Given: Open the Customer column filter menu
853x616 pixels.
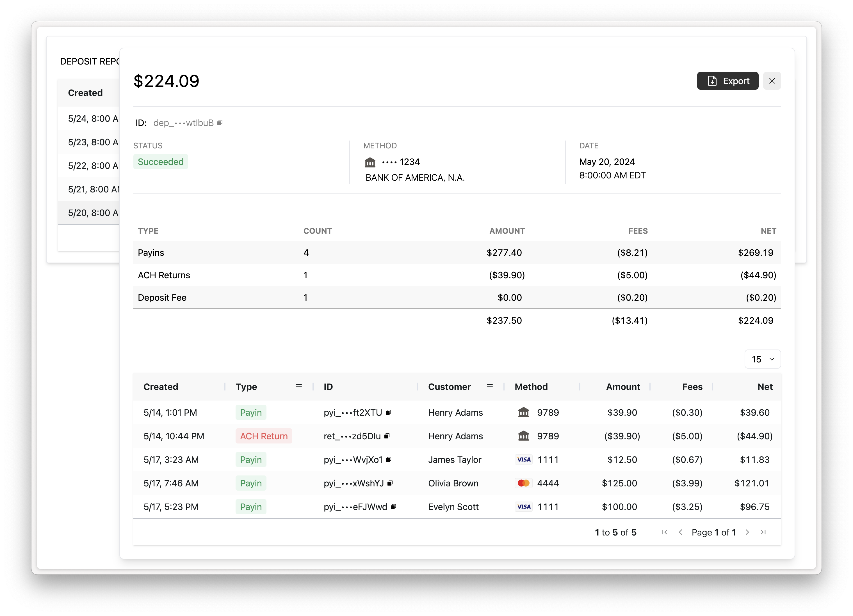Looking at the screenshot, I should pyautogui.click(x=490, y=386).
